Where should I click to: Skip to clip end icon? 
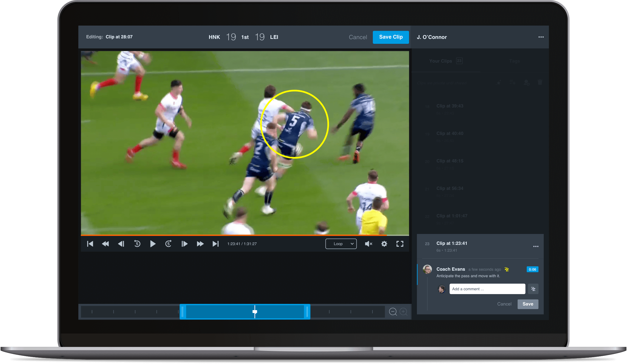(x=216, y=244)
